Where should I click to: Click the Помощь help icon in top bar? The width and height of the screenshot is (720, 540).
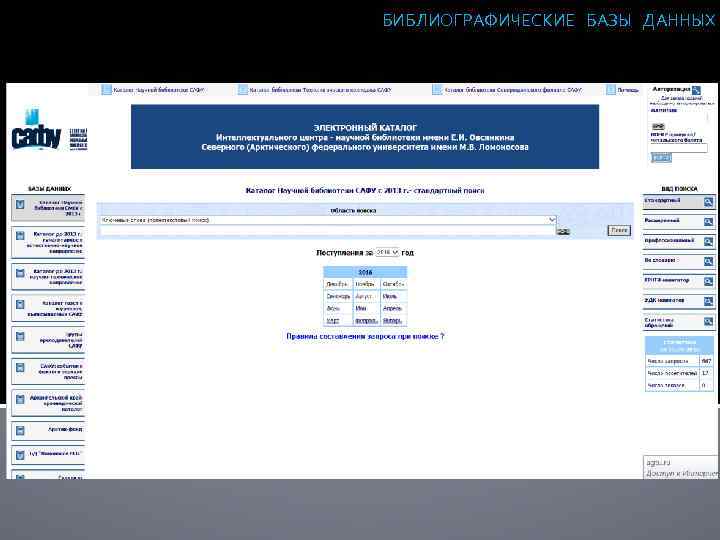click(611, 90)
